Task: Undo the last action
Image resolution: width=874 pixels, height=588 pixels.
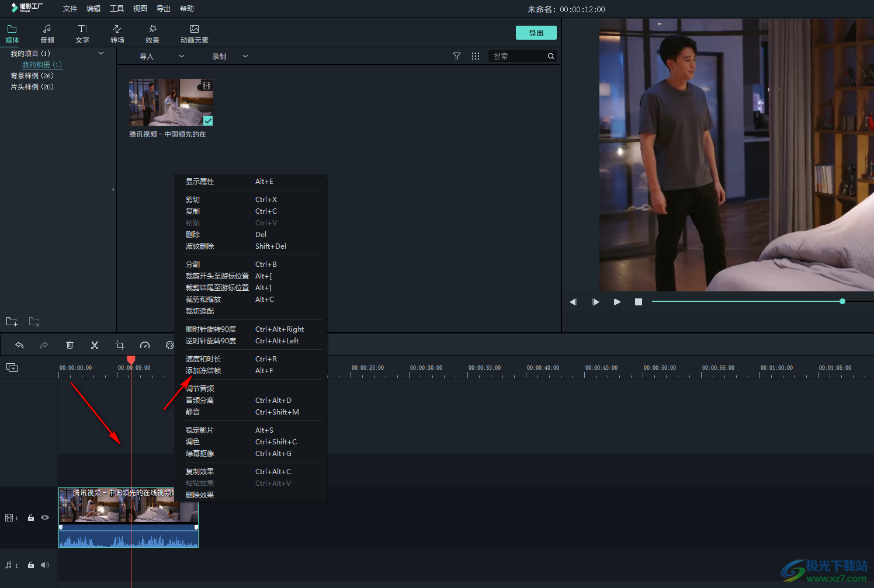Action: coord(19,345)
